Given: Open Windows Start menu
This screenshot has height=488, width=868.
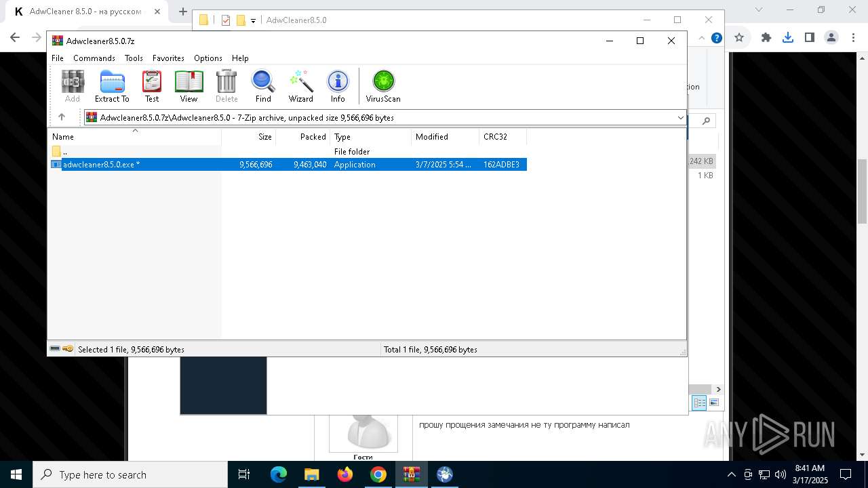Looking at the screenshot, I should coord(16,474).
